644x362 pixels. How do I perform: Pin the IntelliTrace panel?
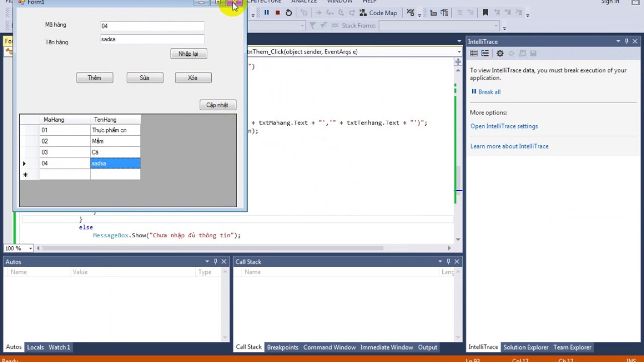click(626, 41)
